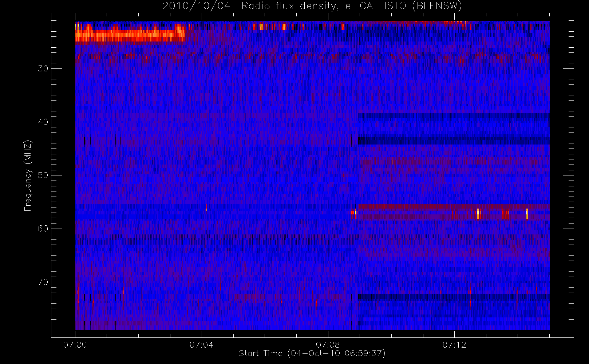
Task: Click the 'Start Time (04-Oct-10 06:59:37)' label
Action: pyautogui.click(x=312, y=353)
